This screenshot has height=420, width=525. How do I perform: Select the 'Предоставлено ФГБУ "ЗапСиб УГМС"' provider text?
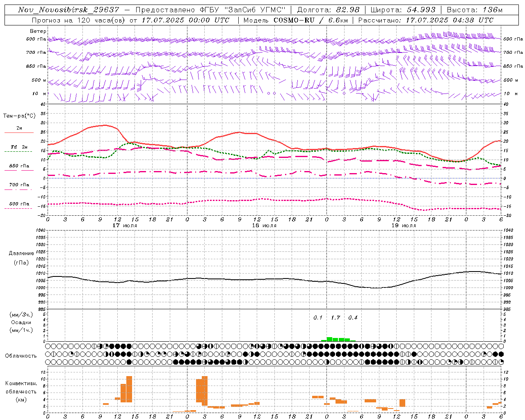pos(210,10)
